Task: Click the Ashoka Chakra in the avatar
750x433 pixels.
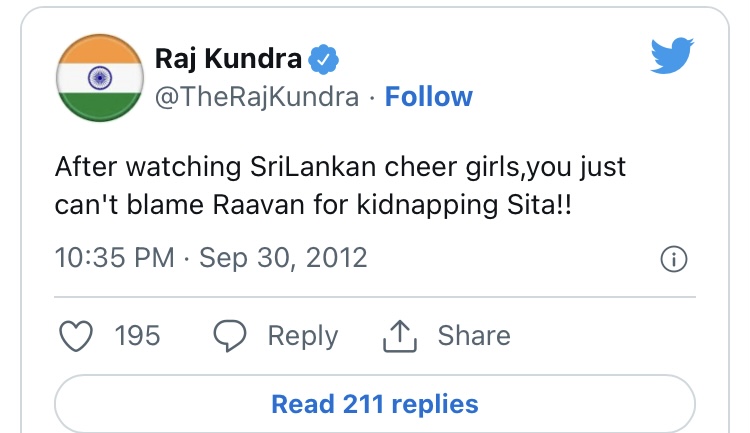Action: (x=98, y=79)
